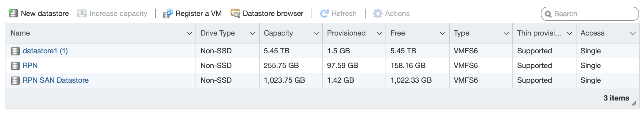This screenshot has width=644, height=114.
Task: Open the datastore1 (1) link
Action: (x=45, y=51)
